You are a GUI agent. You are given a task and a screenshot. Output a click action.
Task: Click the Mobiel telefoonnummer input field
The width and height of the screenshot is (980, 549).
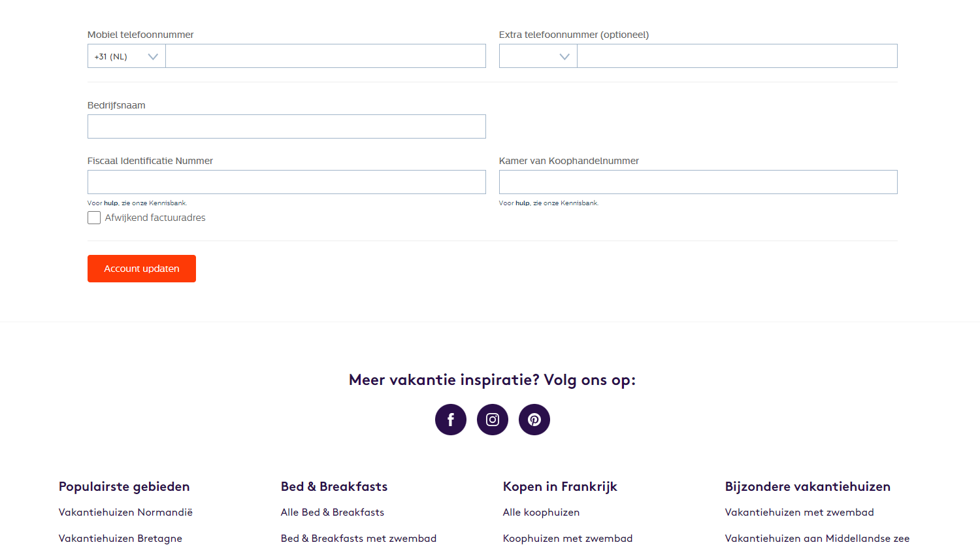coord(325,56)
